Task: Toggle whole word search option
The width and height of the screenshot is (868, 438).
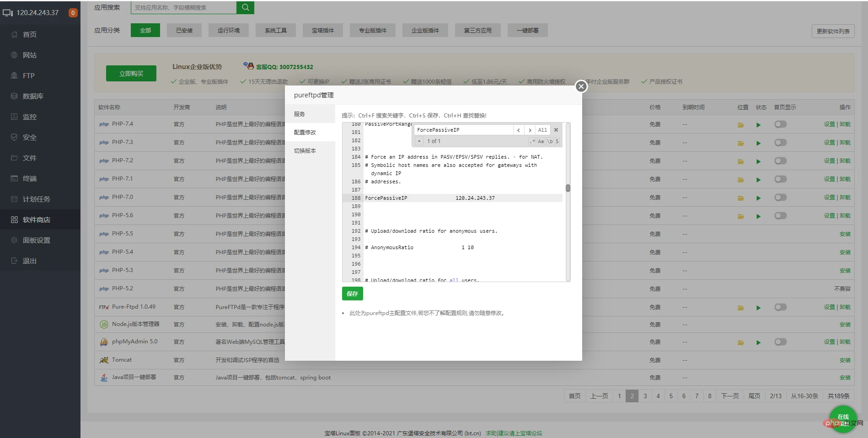Action: click(550, 141)
